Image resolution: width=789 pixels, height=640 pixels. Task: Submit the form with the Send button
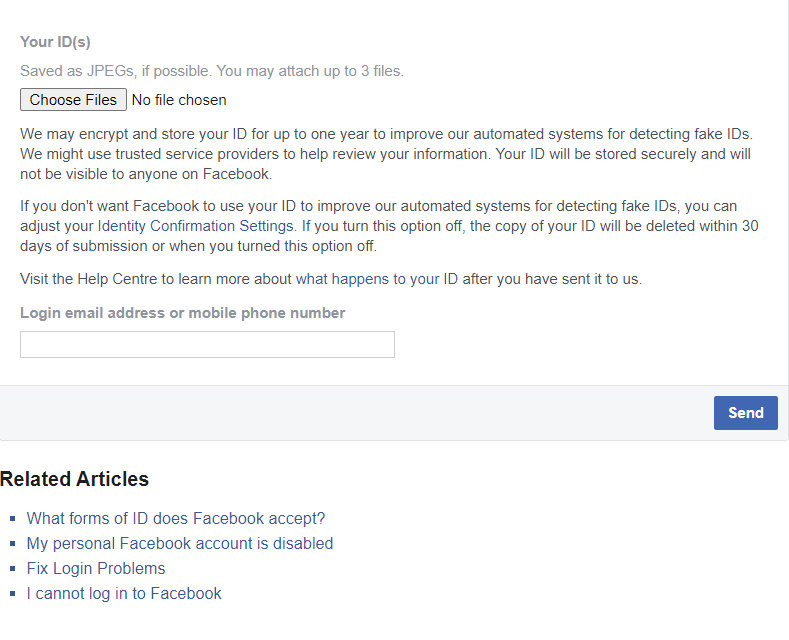746,413
